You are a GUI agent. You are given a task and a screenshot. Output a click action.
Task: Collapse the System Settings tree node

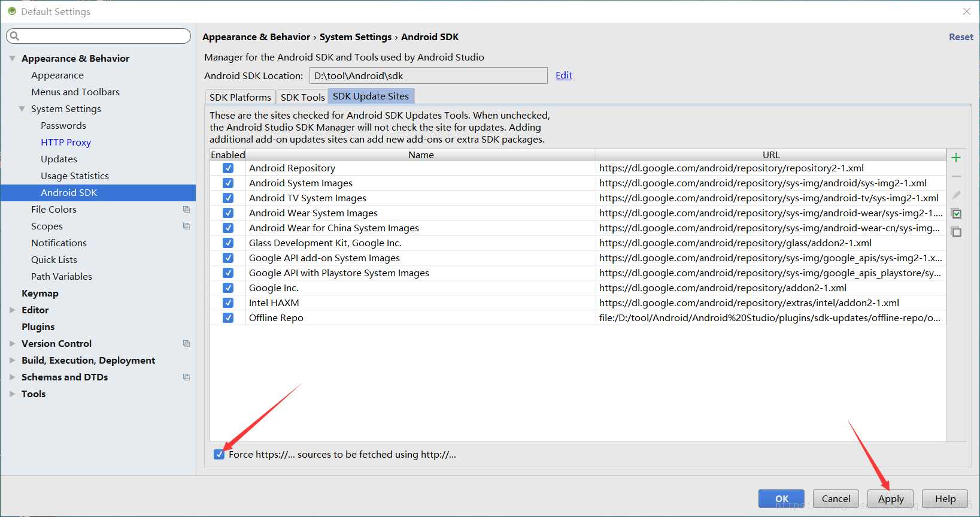(22, 109)
